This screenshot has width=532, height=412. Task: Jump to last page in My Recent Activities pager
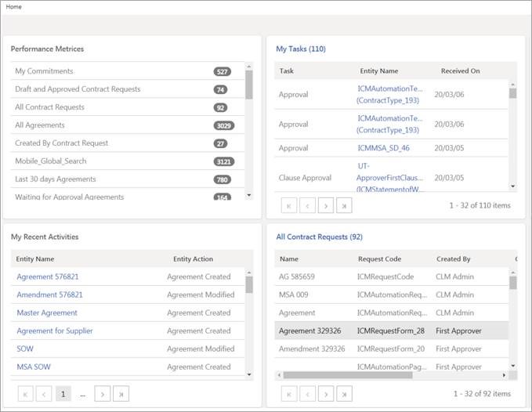point(121,394)
